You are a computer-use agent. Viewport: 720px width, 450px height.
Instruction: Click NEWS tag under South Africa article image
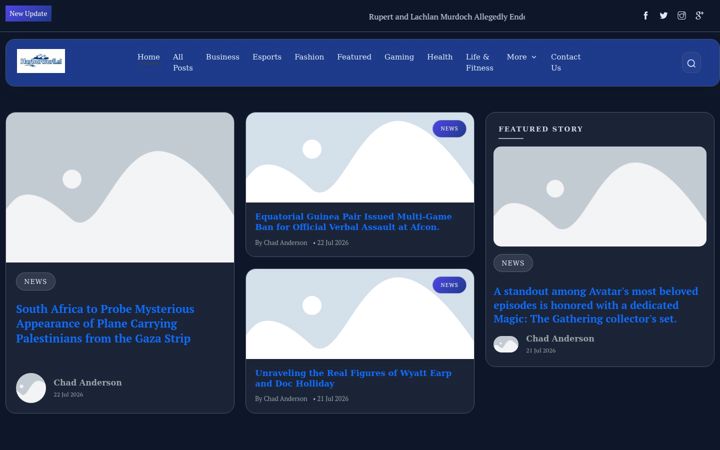coord(36,281)
